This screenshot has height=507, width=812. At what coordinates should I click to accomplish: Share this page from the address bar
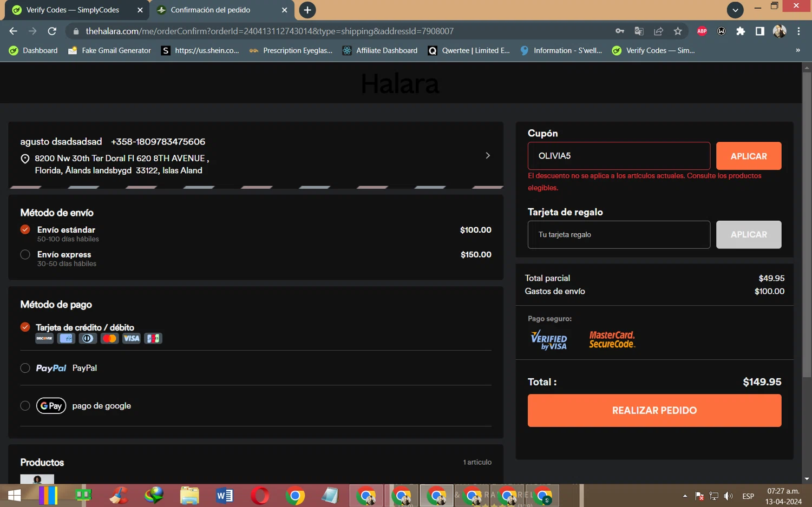[x=658, y=31]
